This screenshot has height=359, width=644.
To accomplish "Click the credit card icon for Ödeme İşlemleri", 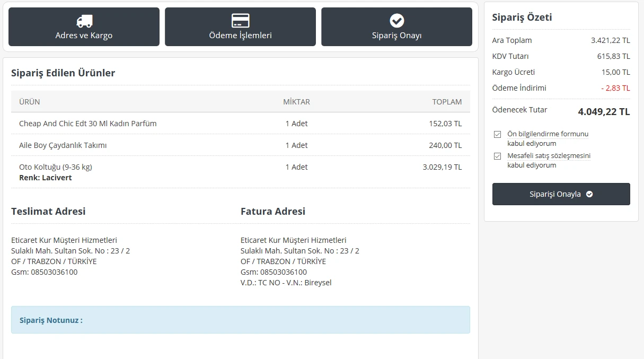I will (240, 21).
